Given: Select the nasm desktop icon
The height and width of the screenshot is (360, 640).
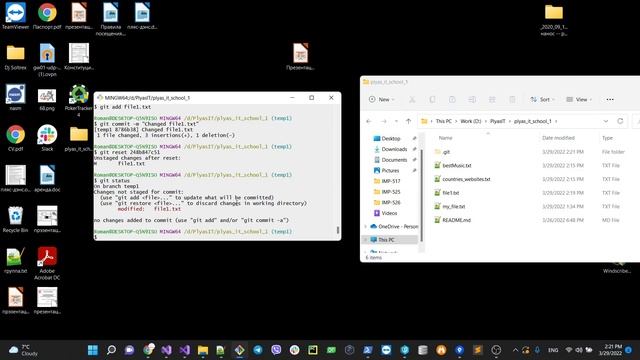Looking at the screenshot, I should click(x=15, y=98).
